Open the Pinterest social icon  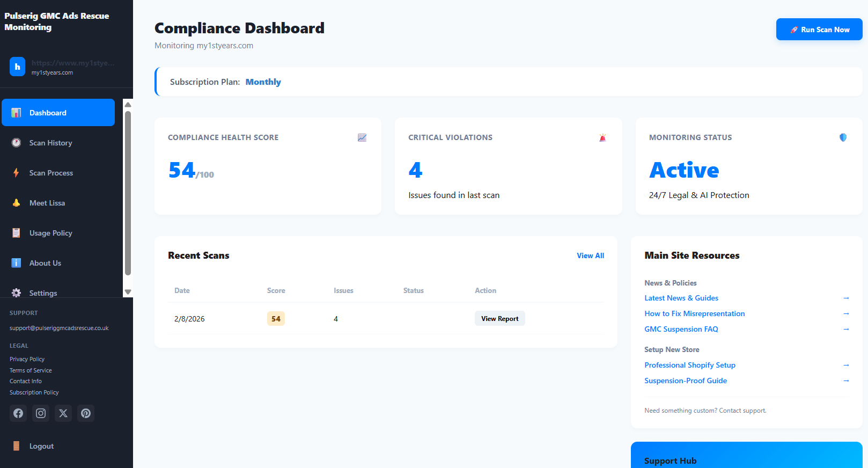[x=86, y=413]
